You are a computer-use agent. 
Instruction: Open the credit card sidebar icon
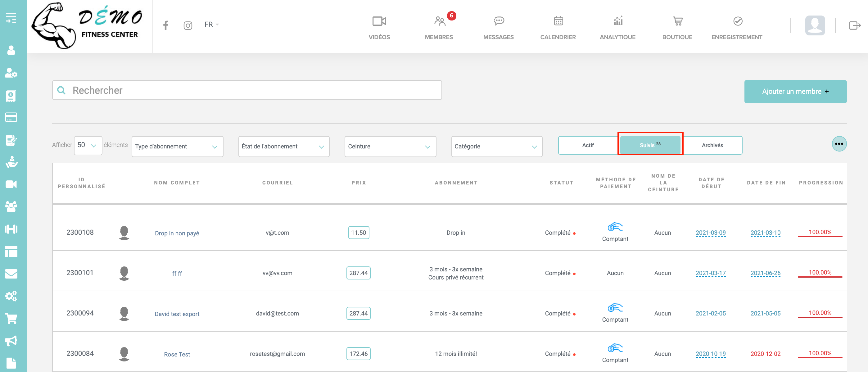11,117
